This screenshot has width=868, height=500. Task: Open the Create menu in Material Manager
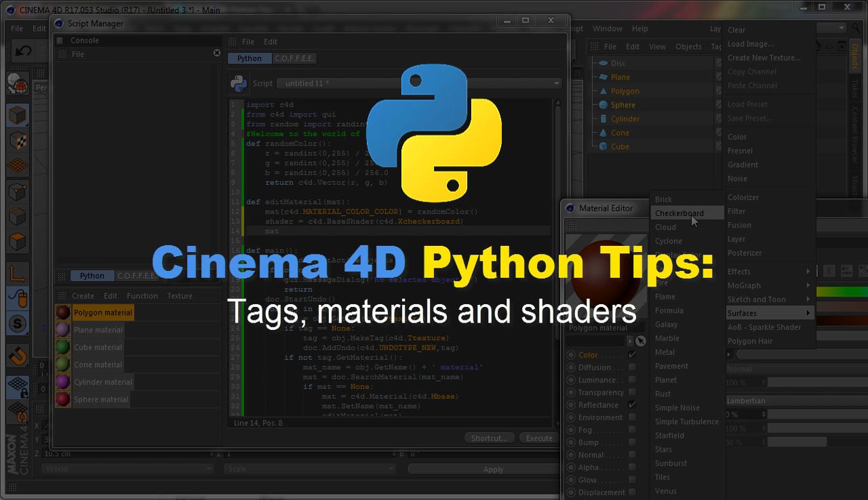pyautogui.click(x=83, y=296)
